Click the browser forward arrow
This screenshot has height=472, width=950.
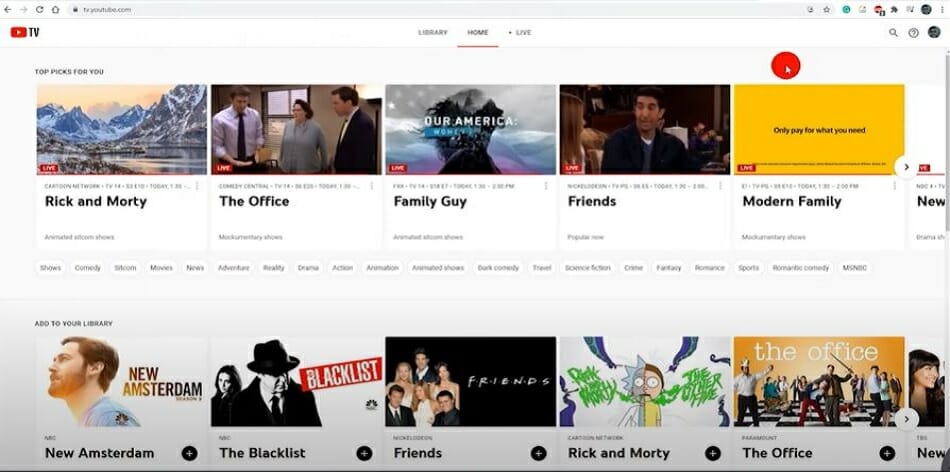click(x=24, y=10)
